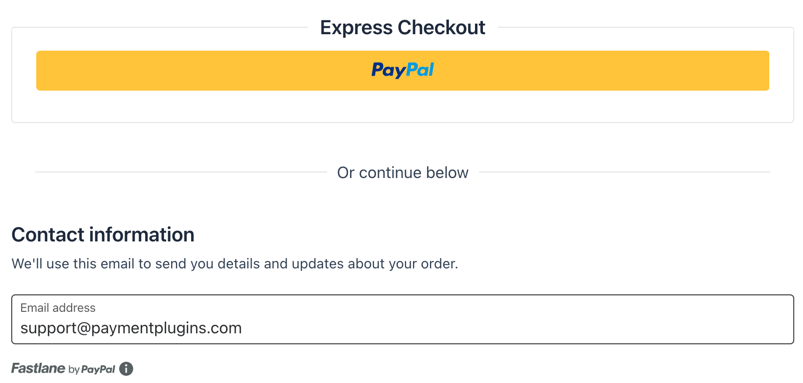The height and width of the screenshot is (383, 803).
Task: Click divider line left of 'Or continue below'
Action: point(181,173)
